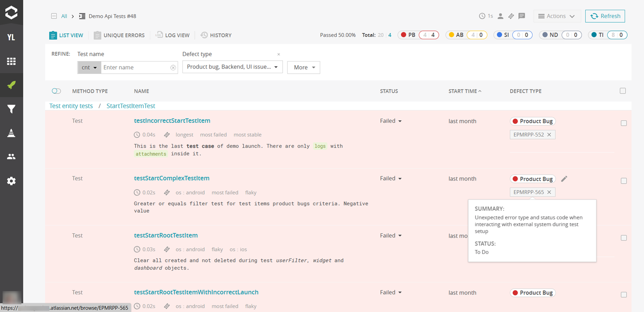Select the testStartComplexTestItem row checkbox
This screenshot has height=312, width=644.
click(x=623, y=181)
